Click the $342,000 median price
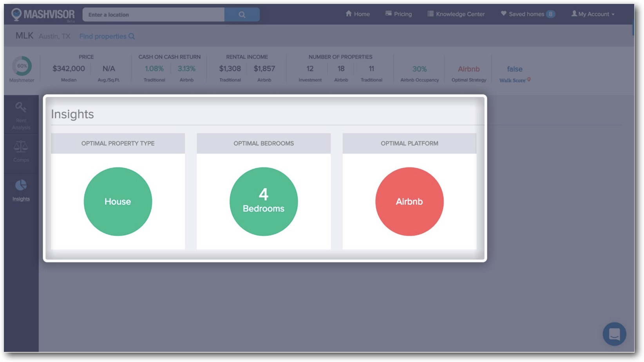Screen dimensions: 644x362 69,69
